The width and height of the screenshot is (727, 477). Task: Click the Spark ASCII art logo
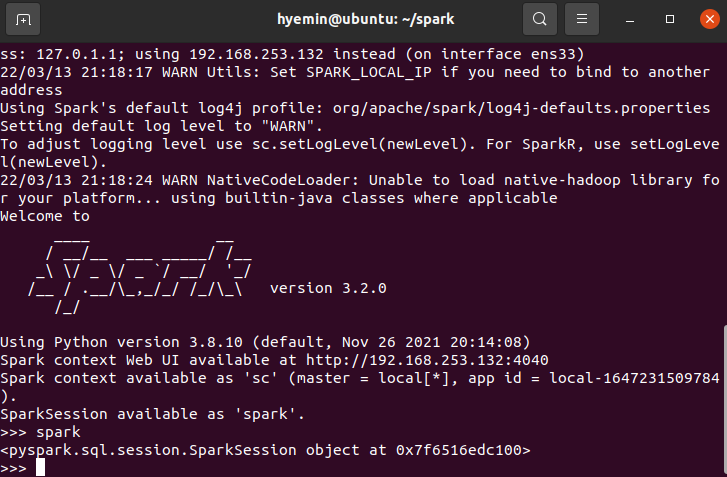click(139, 279)
